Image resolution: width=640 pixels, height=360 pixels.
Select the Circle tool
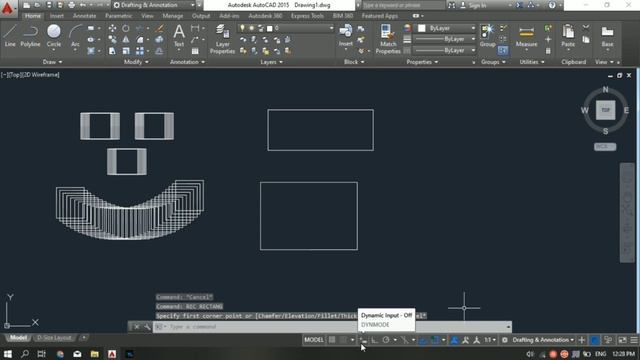click(54, 36)
